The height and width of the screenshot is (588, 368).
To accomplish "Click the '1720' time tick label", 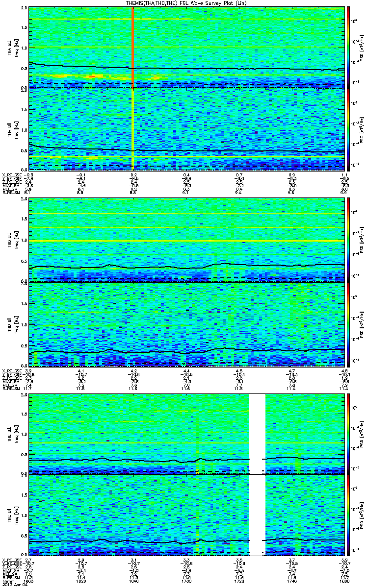I will 239,581.
